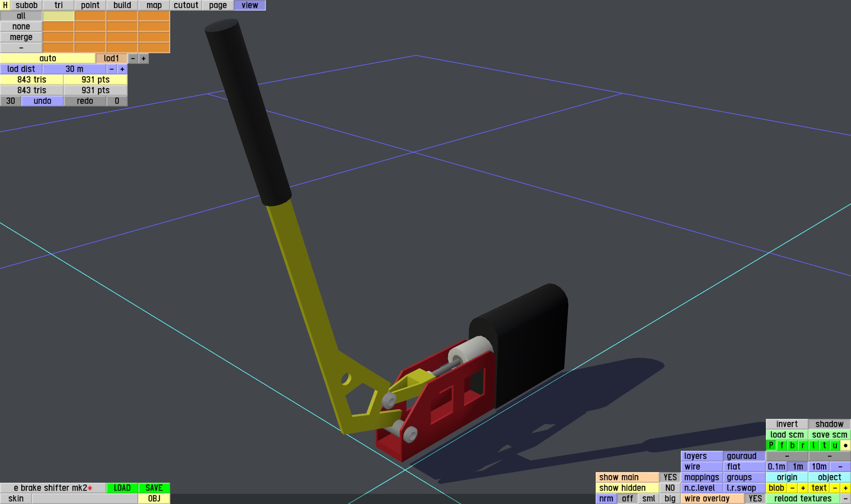This screenshot has width=851, height=504.
Task: Pick the top 't' view button
Action: point(824,445)
